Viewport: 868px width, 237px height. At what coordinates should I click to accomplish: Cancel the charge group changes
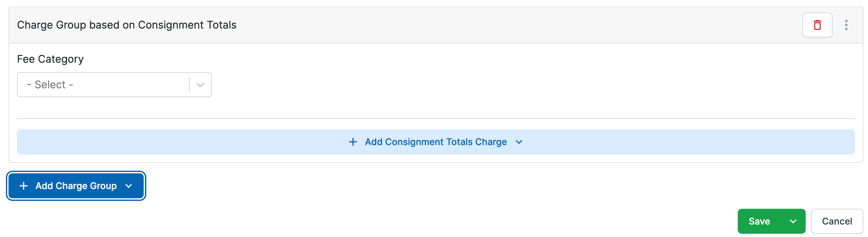(837, 222)
